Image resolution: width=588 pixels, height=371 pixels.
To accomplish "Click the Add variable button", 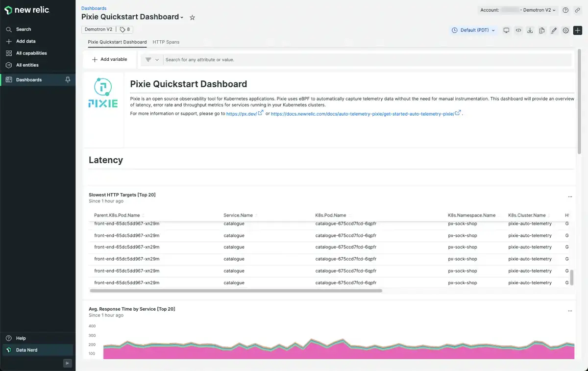I will click(109, 60).
